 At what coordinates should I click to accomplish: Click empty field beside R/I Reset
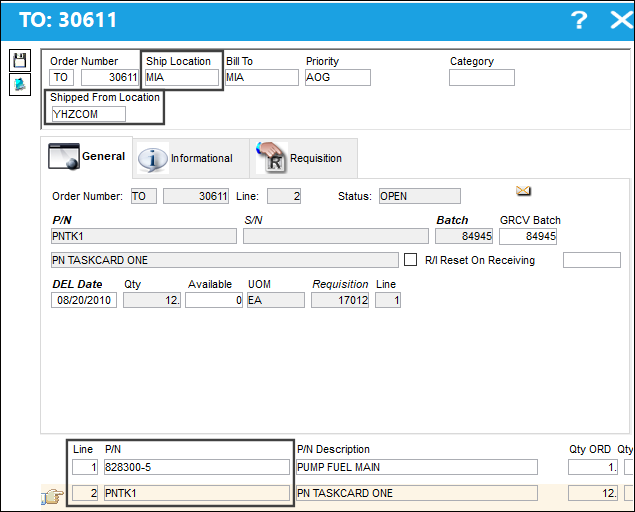(x=592, y=260)
